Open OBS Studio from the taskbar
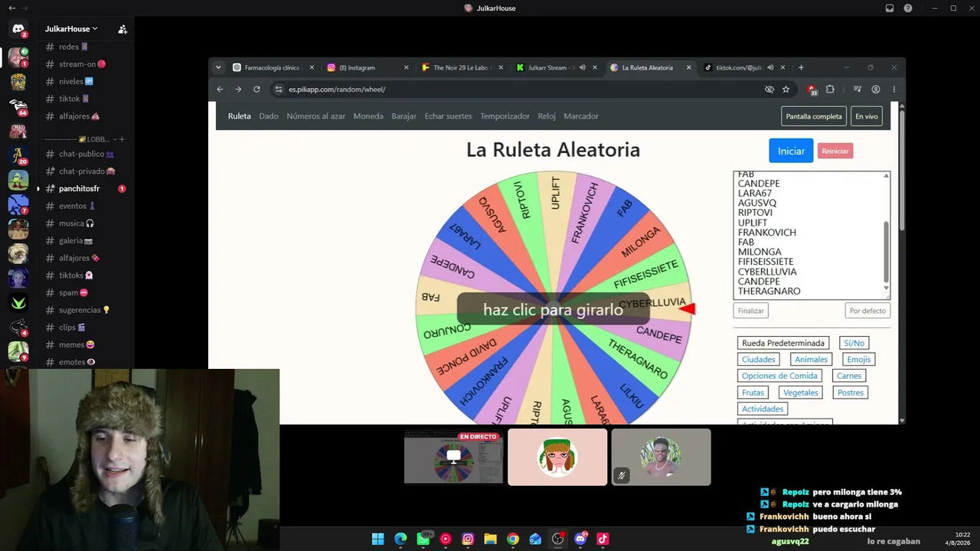Viewport: 980px width, 551px height. tap(558, 539)
